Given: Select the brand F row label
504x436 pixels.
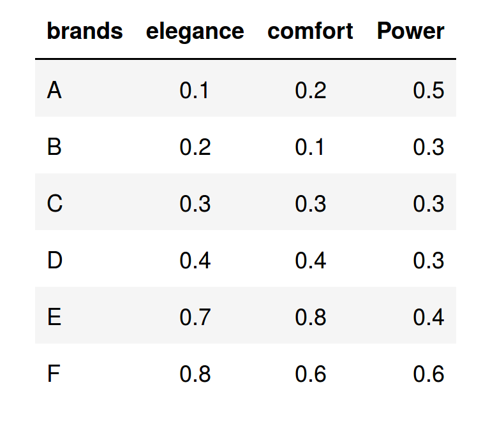Looking at the screenshot, I should click(54, 374).
